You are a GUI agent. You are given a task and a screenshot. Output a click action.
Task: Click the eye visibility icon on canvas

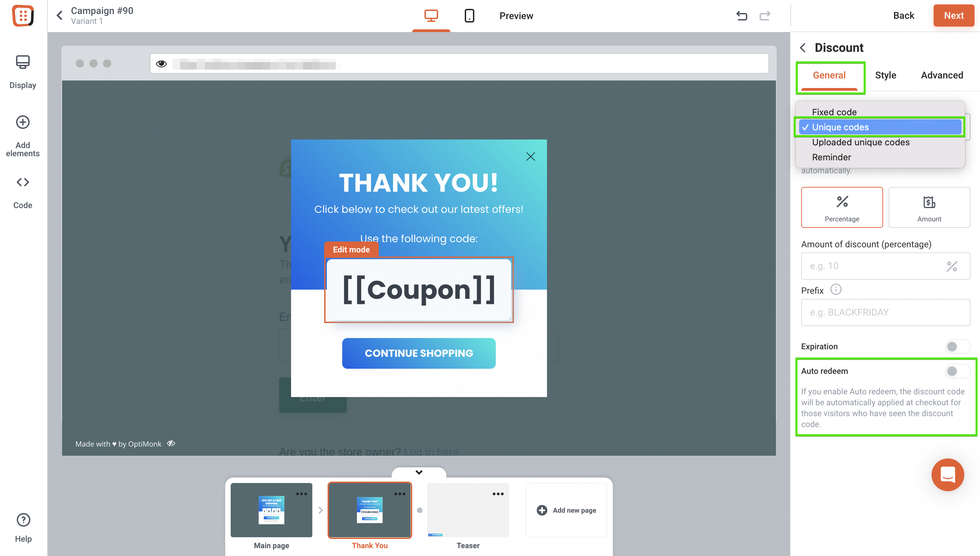click(161, 64)
